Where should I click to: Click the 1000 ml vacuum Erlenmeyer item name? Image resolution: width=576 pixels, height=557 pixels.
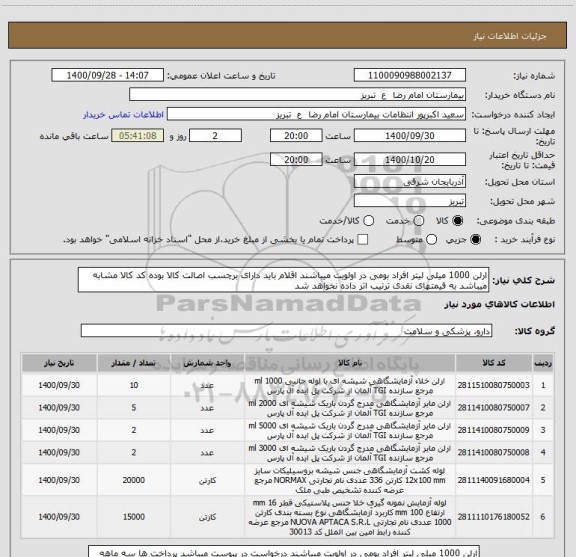[x=350, y=386]
